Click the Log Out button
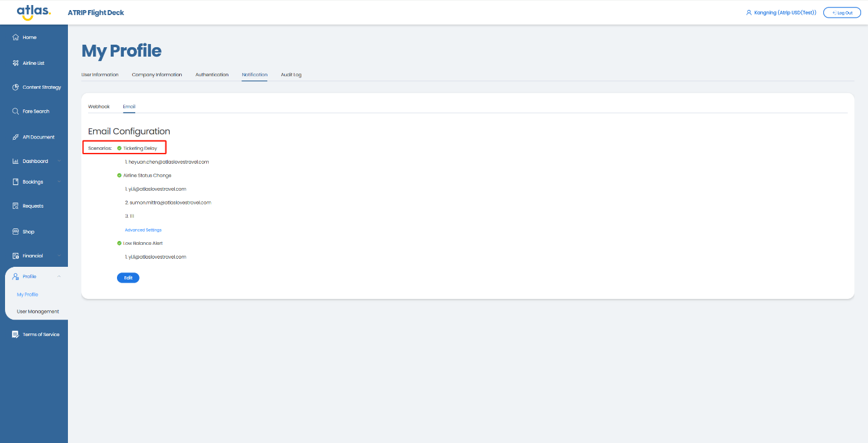Screen dimensions: 868x443 (x=842, y=13)
